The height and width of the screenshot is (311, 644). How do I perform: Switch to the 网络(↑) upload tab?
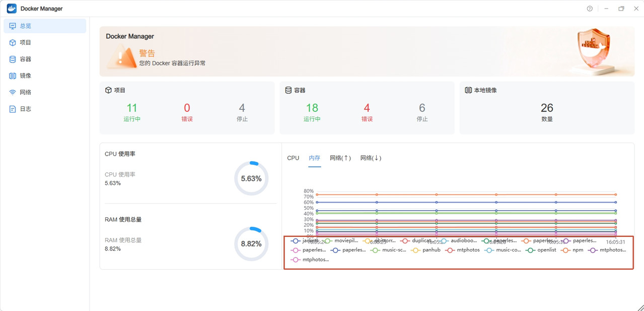[340, 158]
